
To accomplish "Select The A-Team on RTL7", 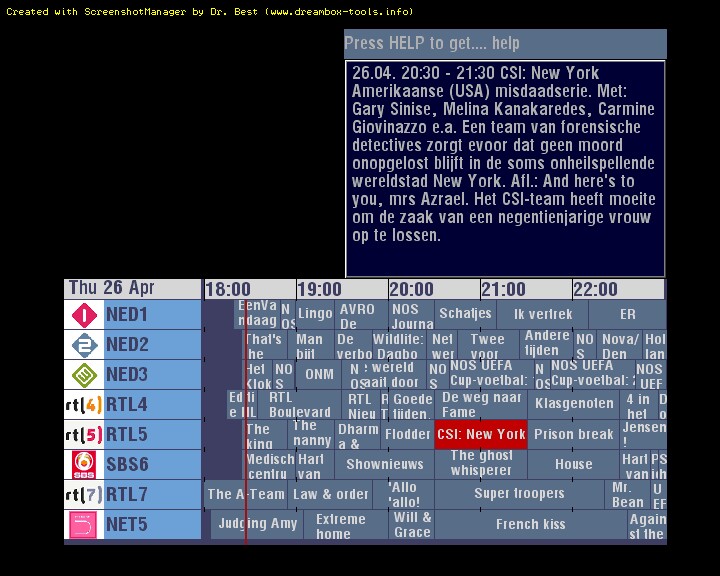I will click(246, 494).
